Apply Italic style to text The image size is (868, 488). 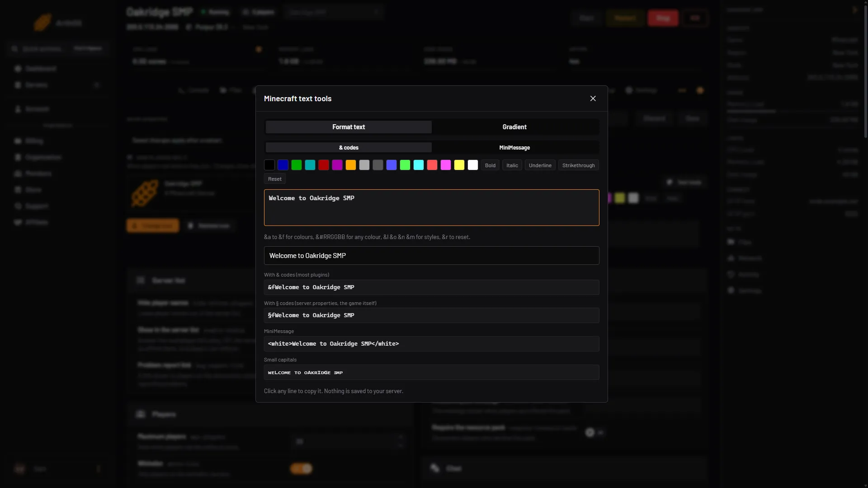(512, 165)
